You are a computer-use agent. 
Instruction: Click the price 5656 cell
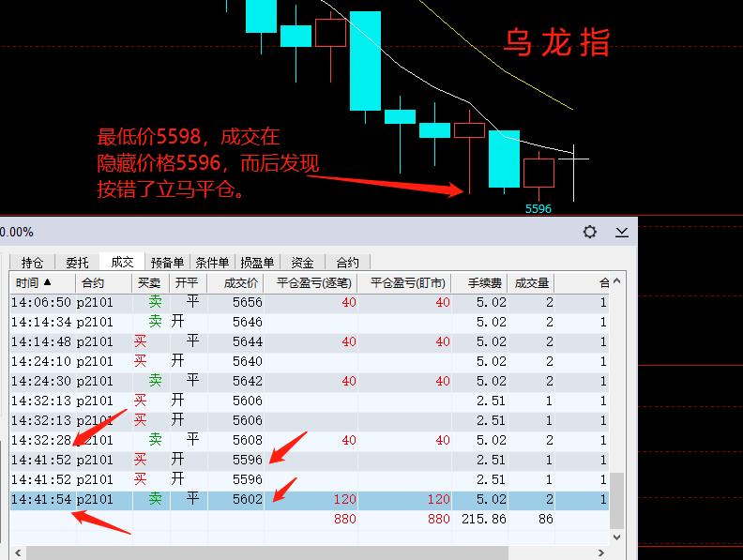247,302
